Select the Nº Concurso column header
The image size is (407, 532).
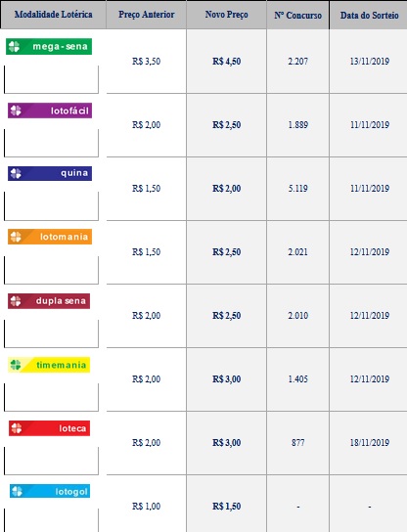(297, 16)
